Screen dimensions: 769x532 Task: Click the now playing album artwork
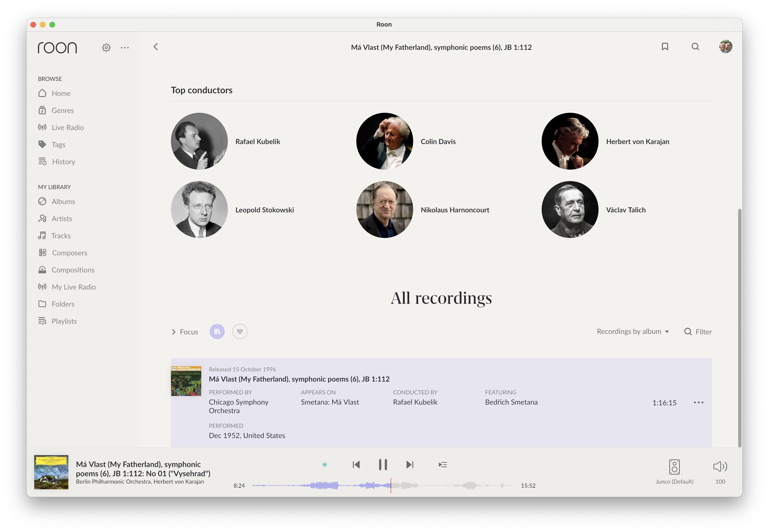point(51,472)
